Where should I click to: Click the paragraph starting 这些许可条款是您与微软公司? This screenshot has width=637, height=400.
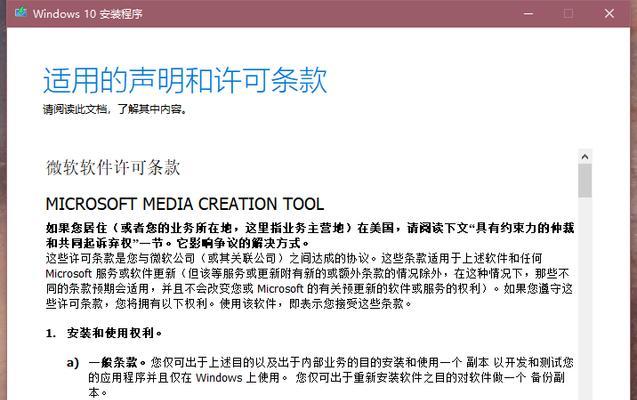coord(310,281)
